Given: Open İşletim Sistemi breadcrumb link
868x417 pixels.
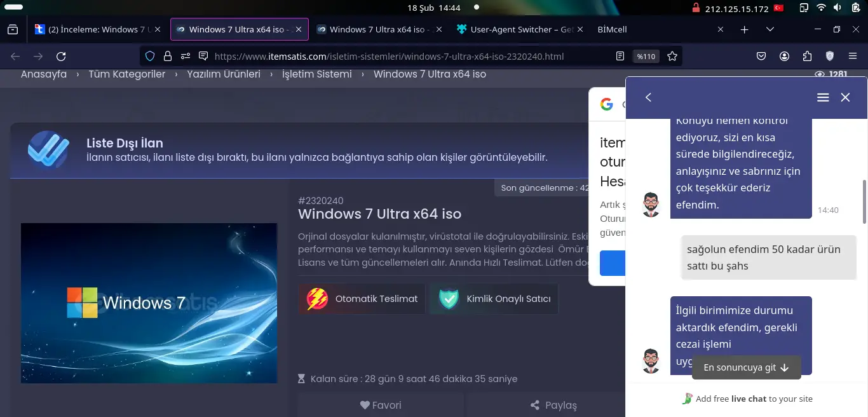Looking at the screenshot, I should 317,74.
